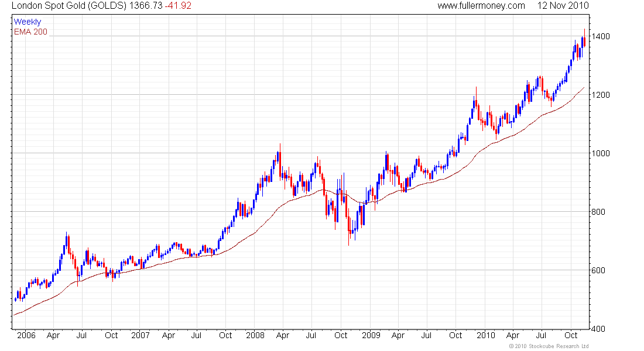Click the 'Apr' label following 2007
The width and height of the screenshot is (644, 351).
[x=169, y=335]
